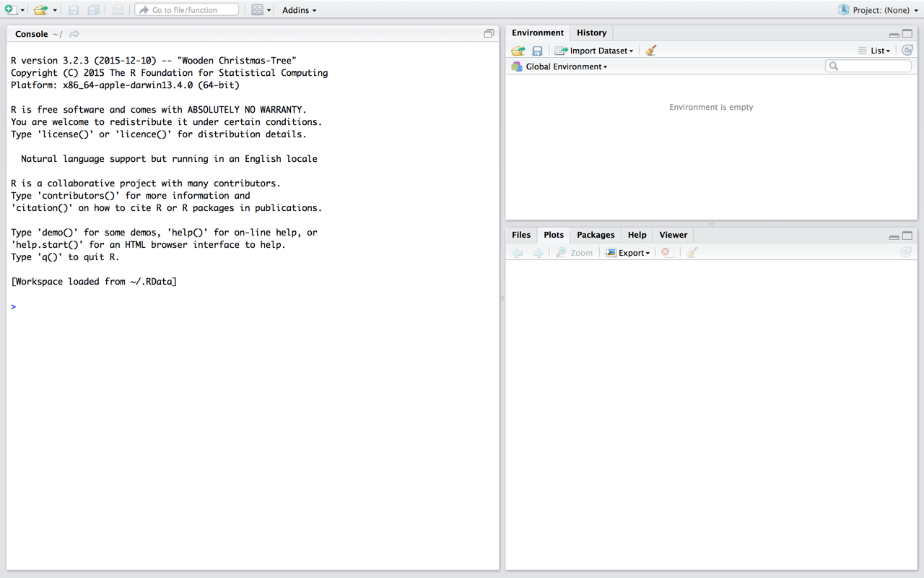924x578 pixels.
Task: Click the console prompt line
Action: (253, 306)
